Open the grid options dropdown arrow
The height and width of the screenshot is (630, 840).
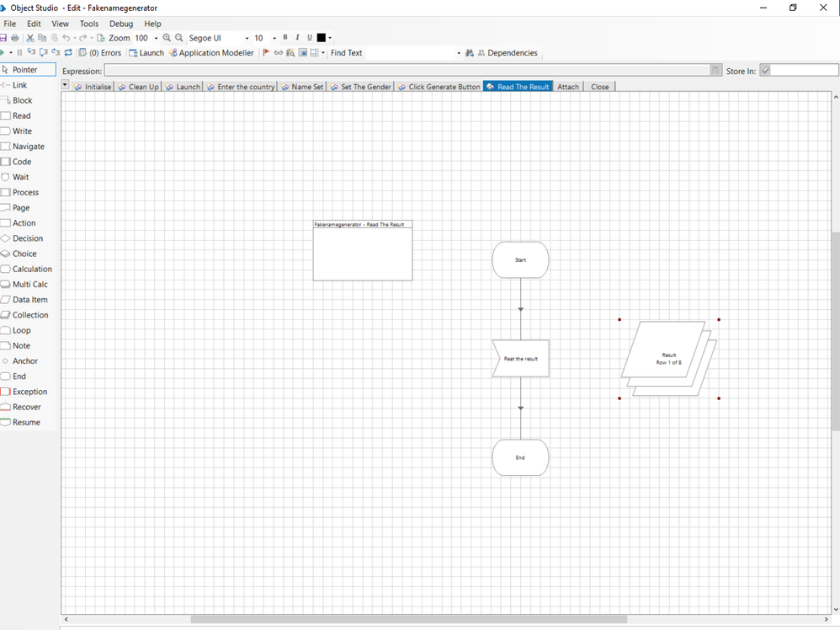click(323, 52)
